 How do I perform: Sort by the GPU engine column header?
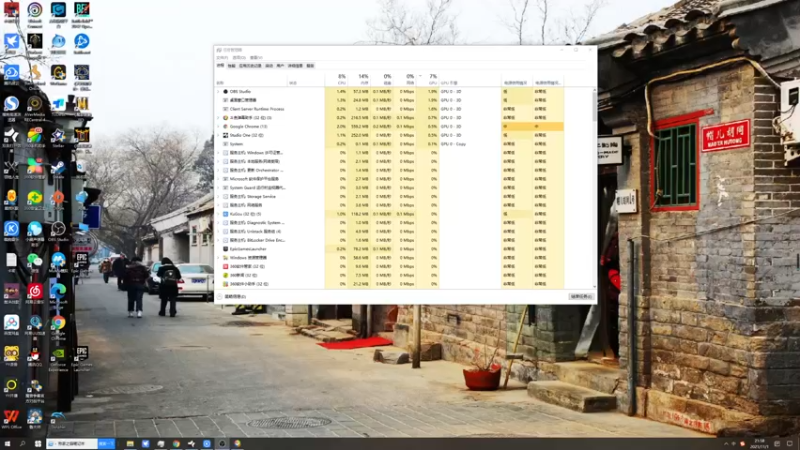point(470,79)
